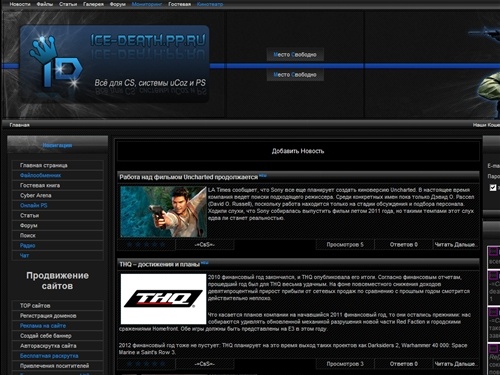The height and width of the screenshot is (375, 500).
Task: Open Ответов 0 under the THQ news
Action: coord(404,364)
